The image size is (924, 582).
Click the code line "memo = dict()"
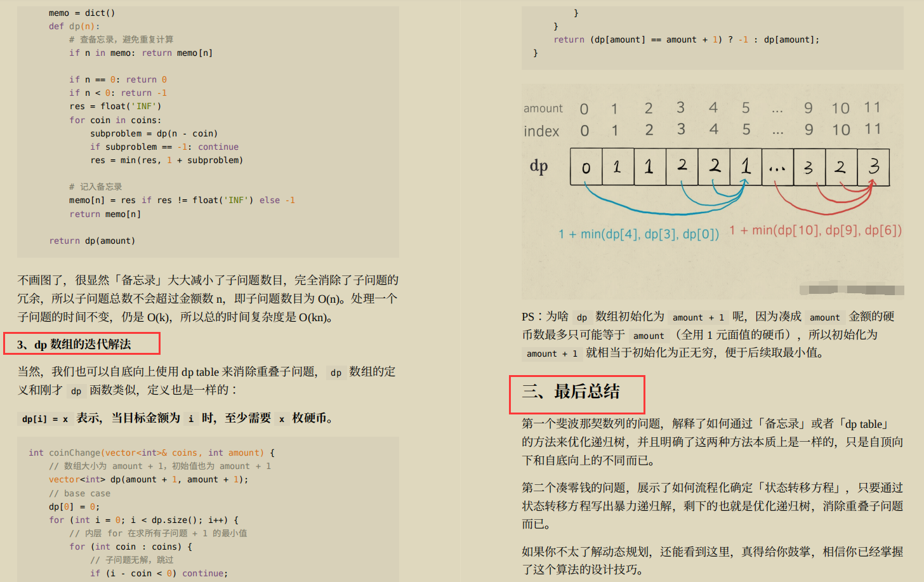82,13
